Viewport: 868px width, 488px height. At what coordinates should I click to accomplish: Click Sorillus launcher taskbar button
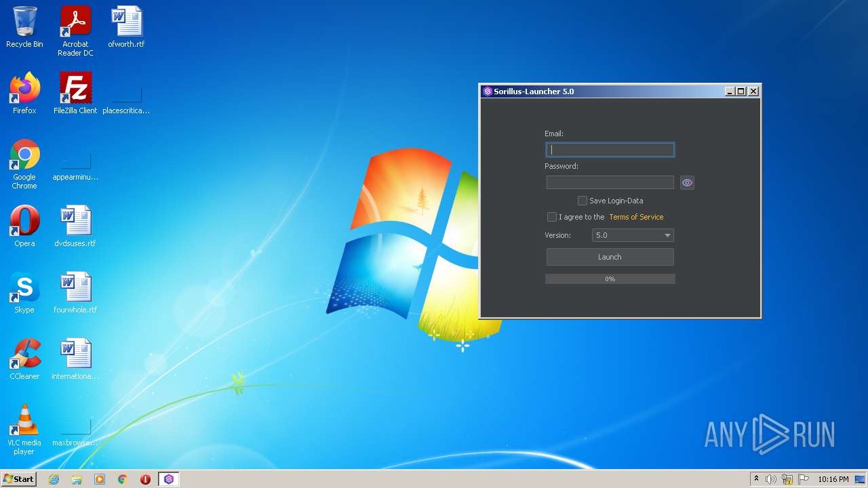point(169,479)
